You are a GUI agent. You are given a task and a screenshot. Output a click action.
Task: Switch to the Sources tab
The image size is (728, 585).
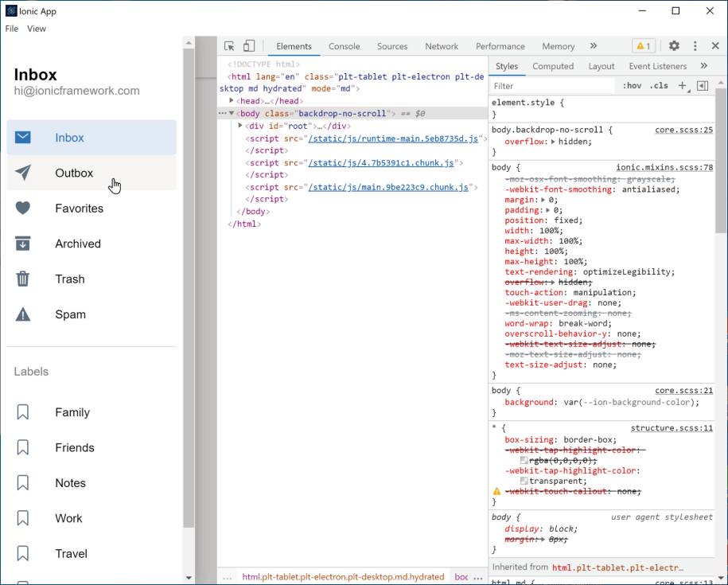(x=392, y=46)
